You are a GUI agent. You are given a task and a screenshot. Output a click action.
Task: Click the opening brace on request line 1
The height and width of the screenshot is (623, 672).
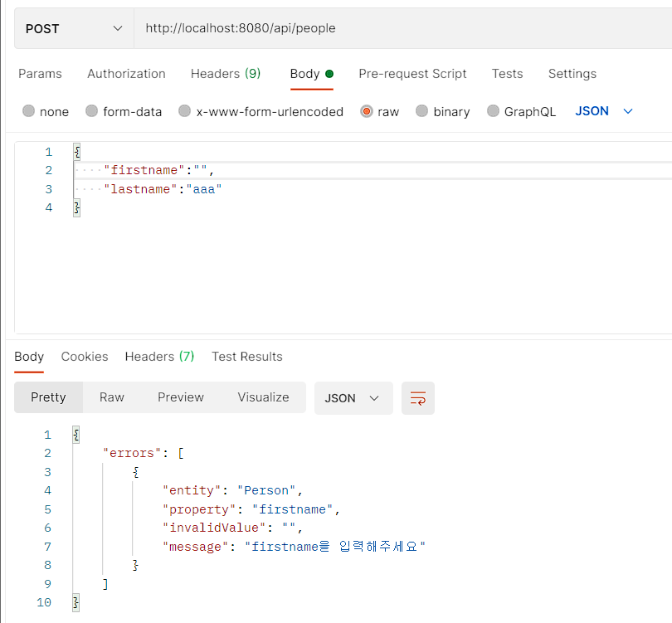point(76,152)
